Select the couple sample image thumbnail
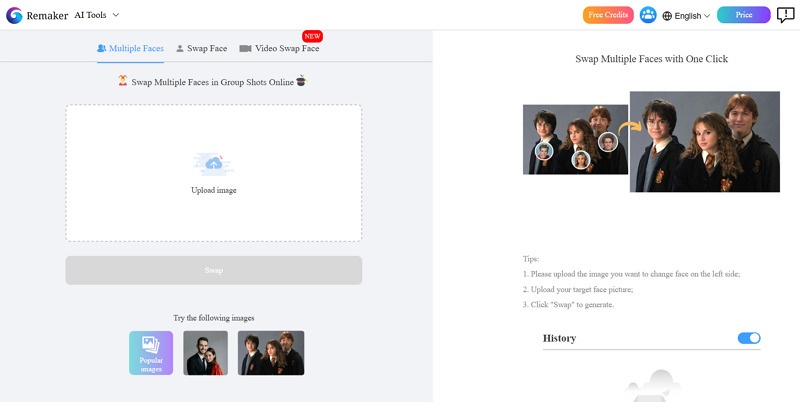Image resolution: width=800 pixels, height=418 pixels. pos(206,353)
